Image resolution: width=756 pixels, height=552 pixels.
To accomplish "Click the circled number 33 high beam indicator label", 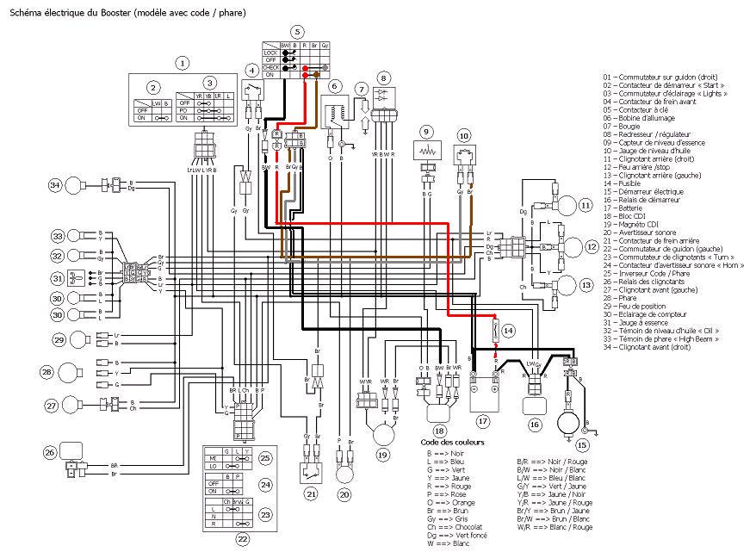I will pos(58,236).
